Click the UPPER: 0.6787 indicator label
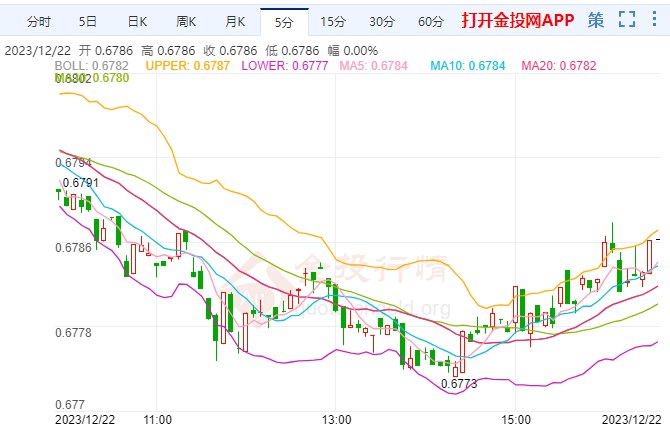 (188, 66)
